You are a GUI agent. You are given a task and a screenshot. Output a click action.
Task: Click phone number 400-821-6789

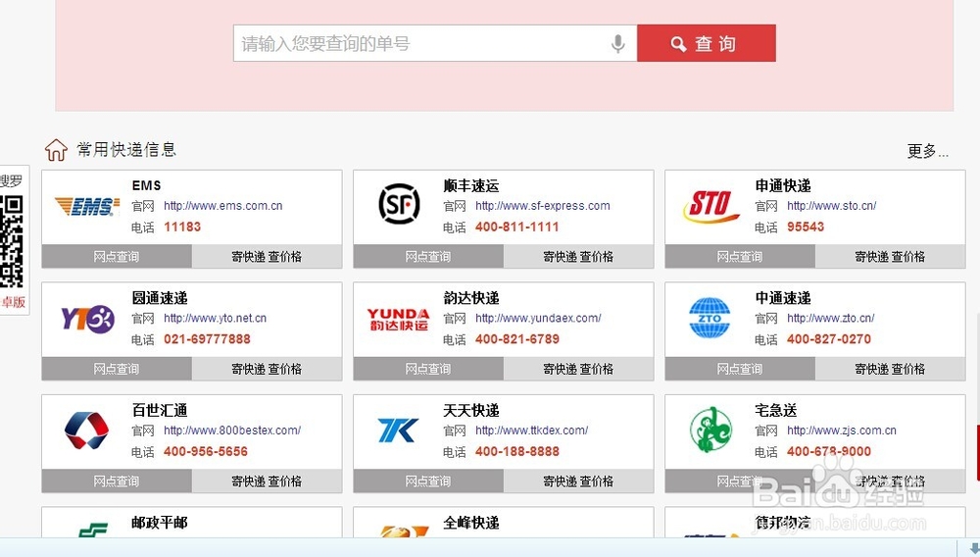coord(516,339)
